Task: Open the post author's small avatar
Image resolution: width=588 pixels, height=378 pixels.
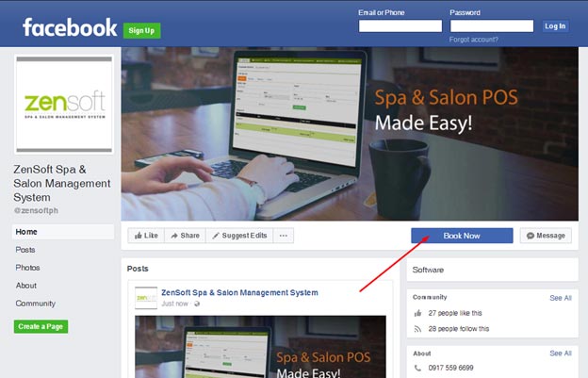Action: pyautogui.click(x=146, y=298)
